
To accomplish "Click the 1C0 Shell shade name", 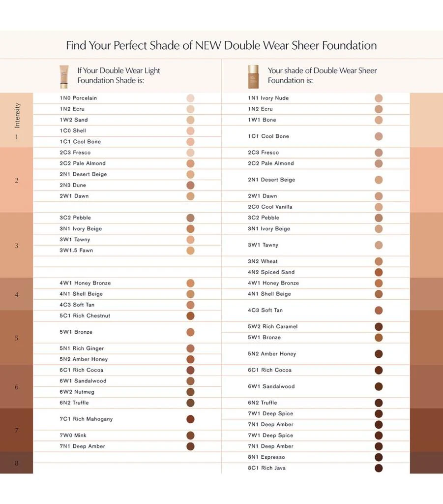I will pos(73,130).
